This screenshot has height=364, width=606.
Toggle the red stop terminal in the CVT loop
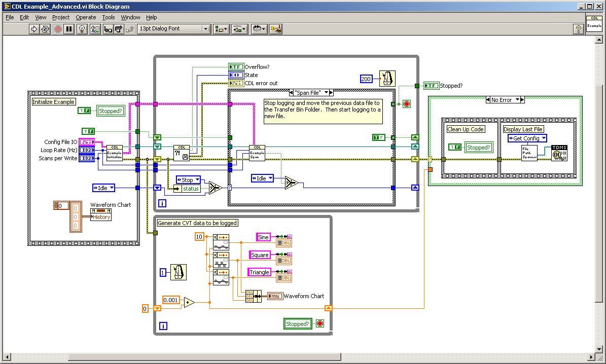319,323
